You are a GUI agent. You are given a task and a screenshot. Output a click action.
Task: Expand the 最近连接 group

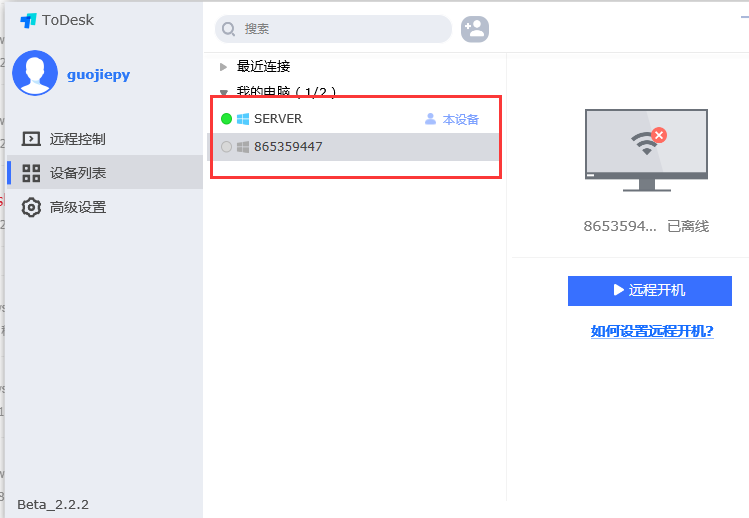click(x=223, y=67)
